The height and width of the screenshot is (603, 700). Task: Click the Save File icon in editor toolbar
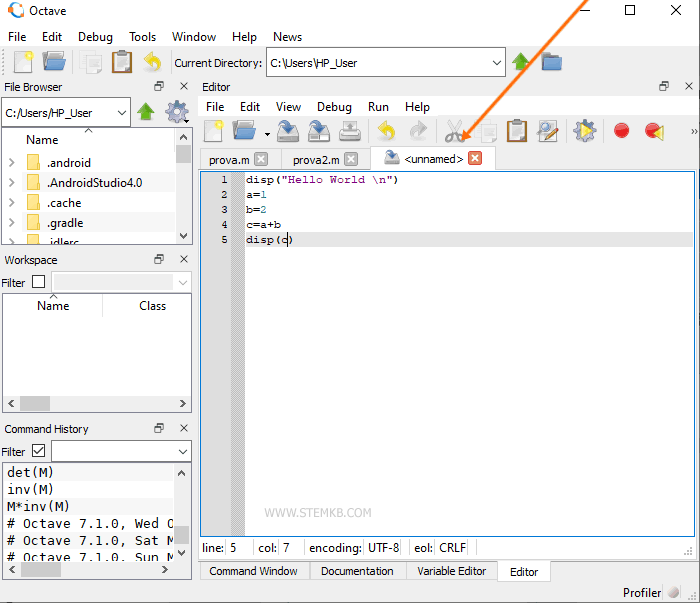click(x=288, y=131)
